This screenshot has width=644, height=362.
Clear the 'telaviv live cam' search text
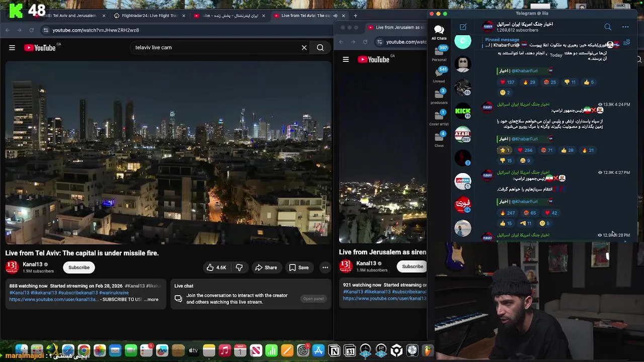[x=304, y=48]
